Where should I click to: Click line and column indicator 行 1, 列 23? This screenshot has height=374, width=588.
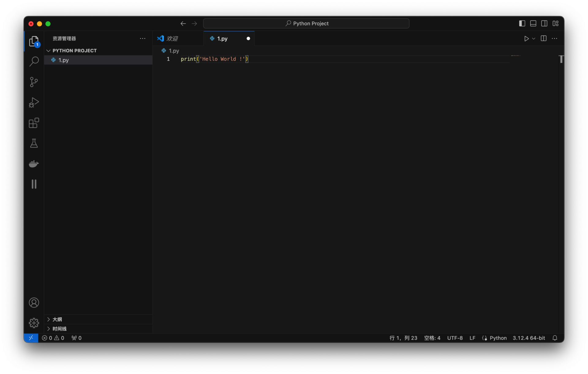tap(403, 338)
